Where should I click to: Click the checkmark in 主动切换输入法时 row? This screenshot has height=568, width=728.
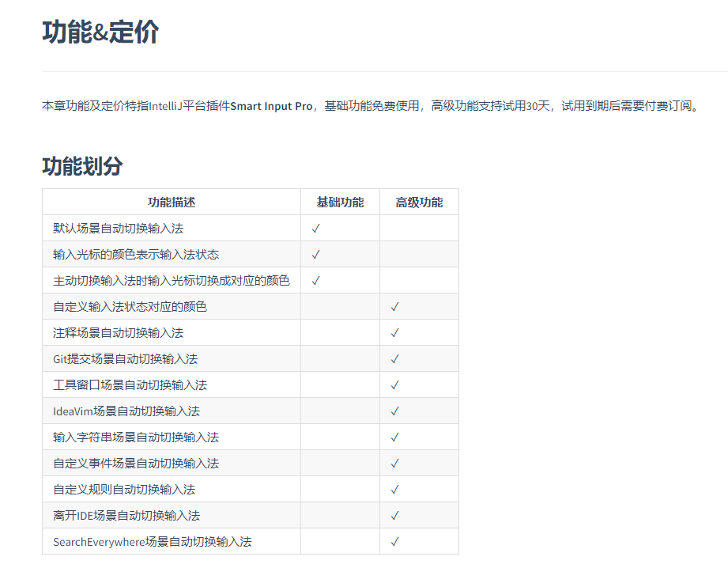315,280
